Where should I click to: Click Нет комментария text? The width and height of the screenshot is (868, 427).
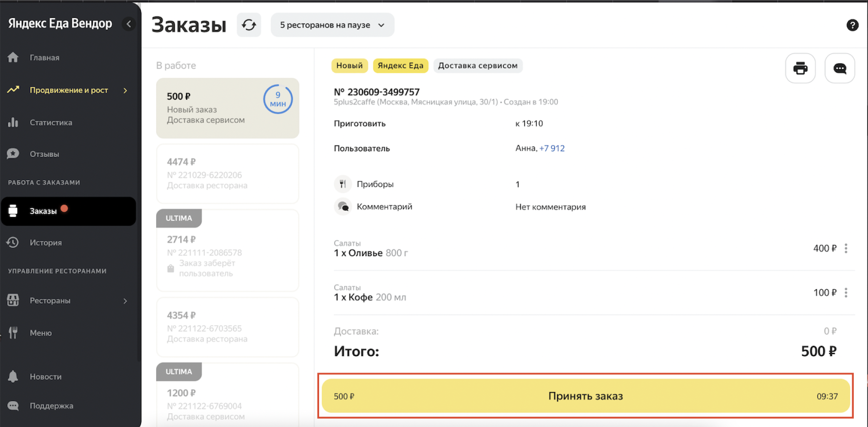[550, 207]
